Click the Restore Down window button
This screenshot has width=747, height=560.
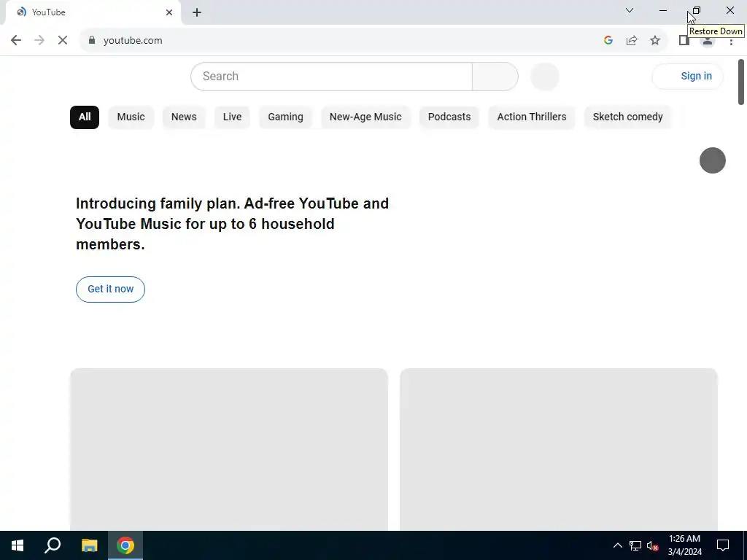(697, 10)
